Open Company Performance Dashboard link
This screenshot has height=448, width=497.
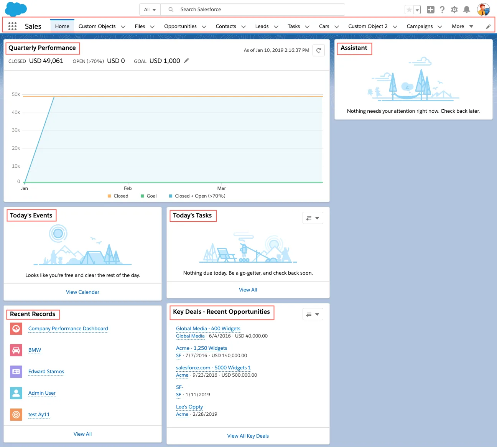(68, 329)
